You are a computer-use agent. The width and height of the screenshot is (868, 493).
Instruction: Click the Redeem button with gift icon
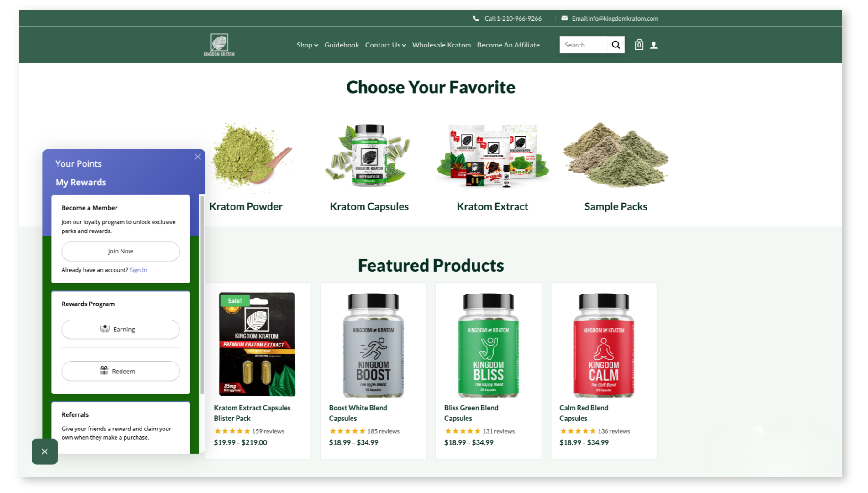coord(121,371)
